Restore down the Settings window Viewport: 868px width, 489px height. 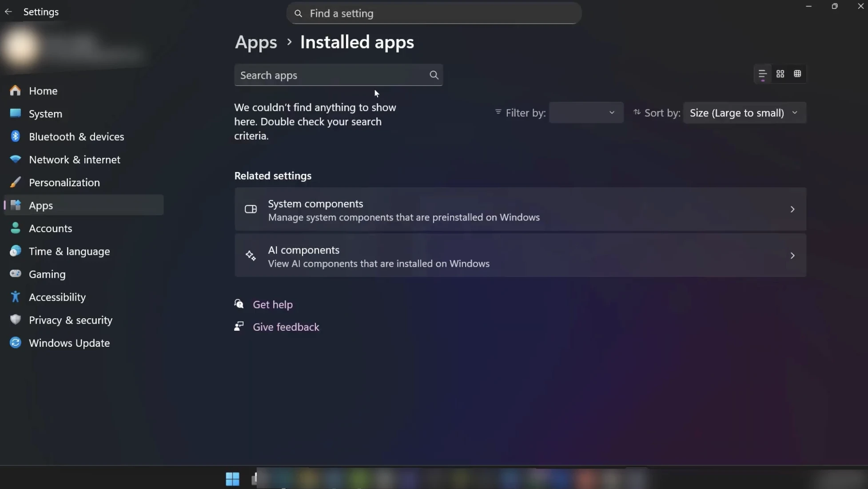tap(835, 6)
